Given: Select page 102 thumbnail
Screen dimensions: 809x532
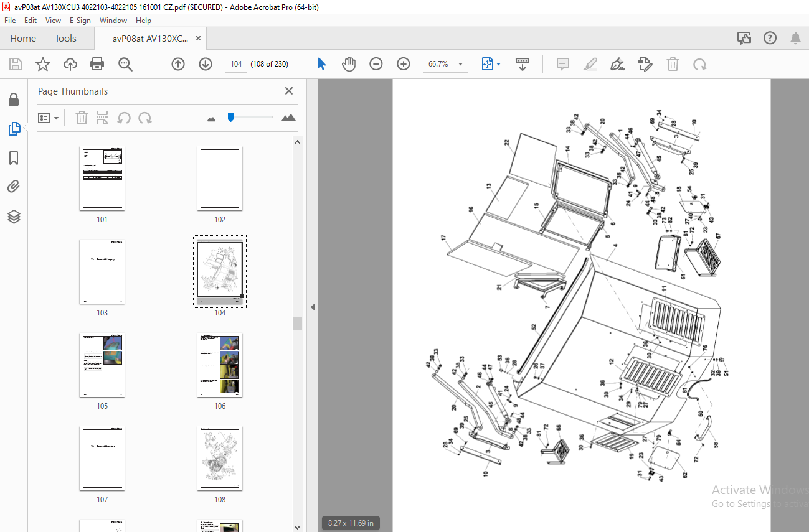Looking at the screenshot, I should [220, 179].
